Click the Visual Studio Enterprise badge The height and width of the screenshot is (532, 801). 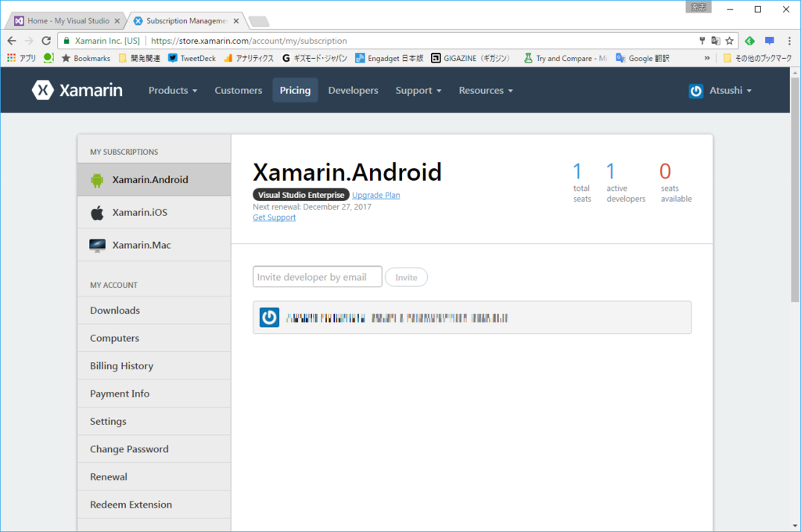point(301,195)
